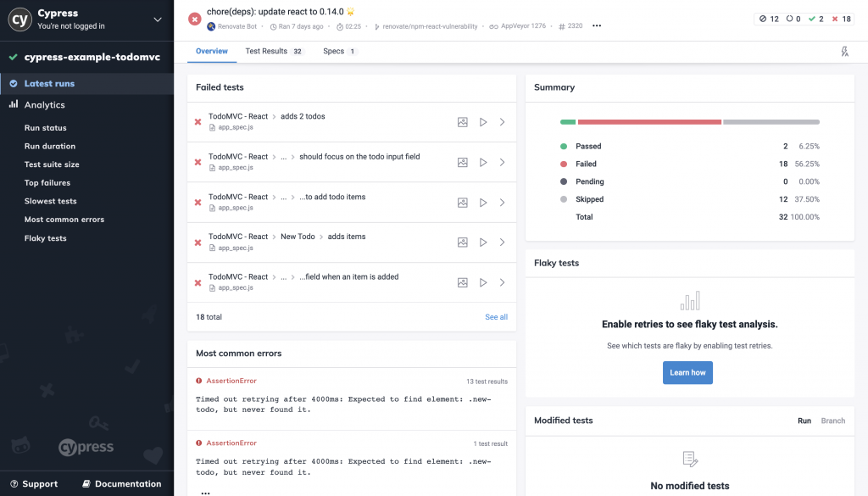
Task: Click the Cypress cy logo avatar
Action: point(20,20)
